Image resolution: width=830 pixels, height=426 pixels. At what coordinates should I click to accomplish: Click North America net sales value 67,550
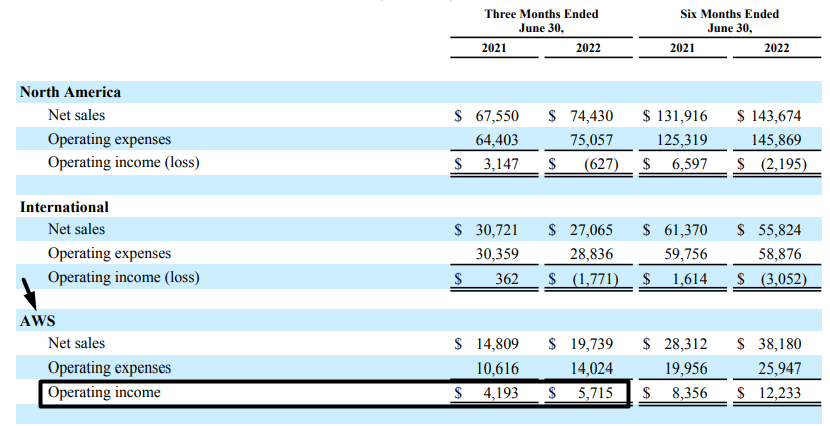[498, 116]
